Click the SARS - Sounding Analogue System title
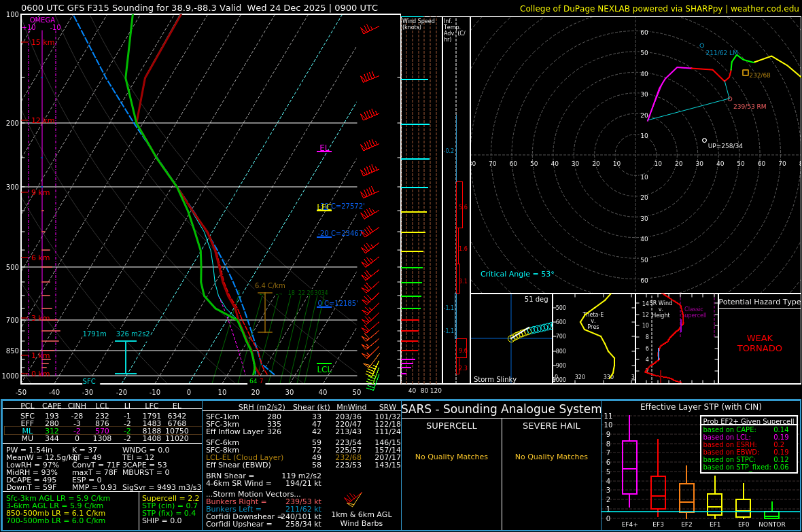Viewport: 802px width, 532px height. point(502,409)
